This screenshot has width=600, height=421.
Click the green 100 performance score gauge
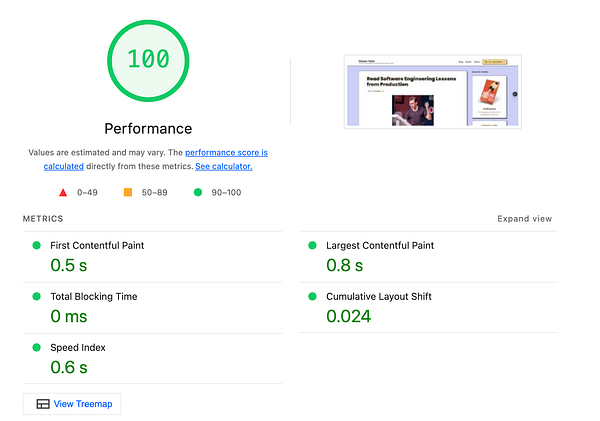pyautogui.click(x=148, y=61)
